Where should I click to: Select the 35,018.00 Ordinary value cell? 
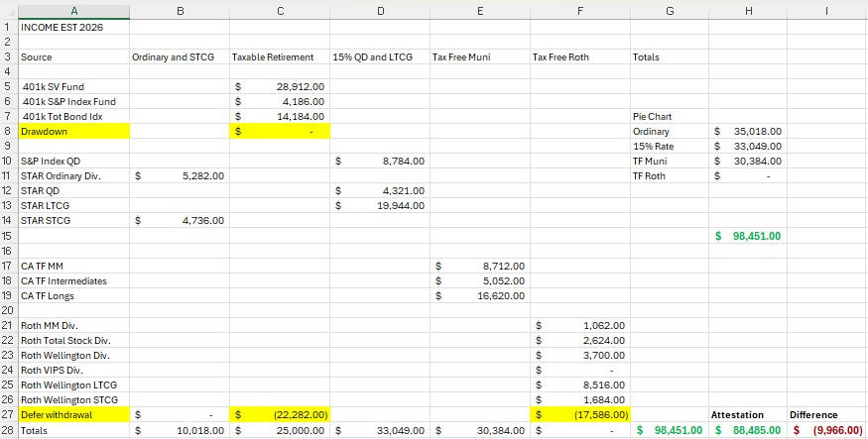pos(748,132)
